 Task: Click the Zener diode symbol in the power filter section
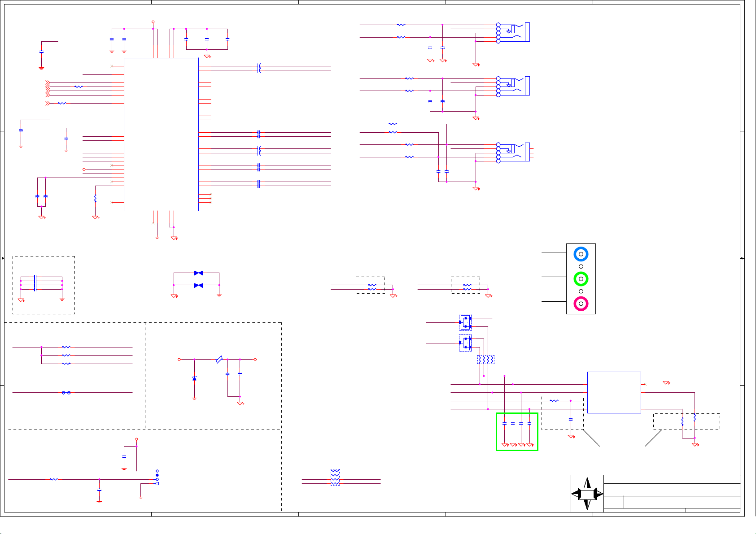[x=194, y=378]
